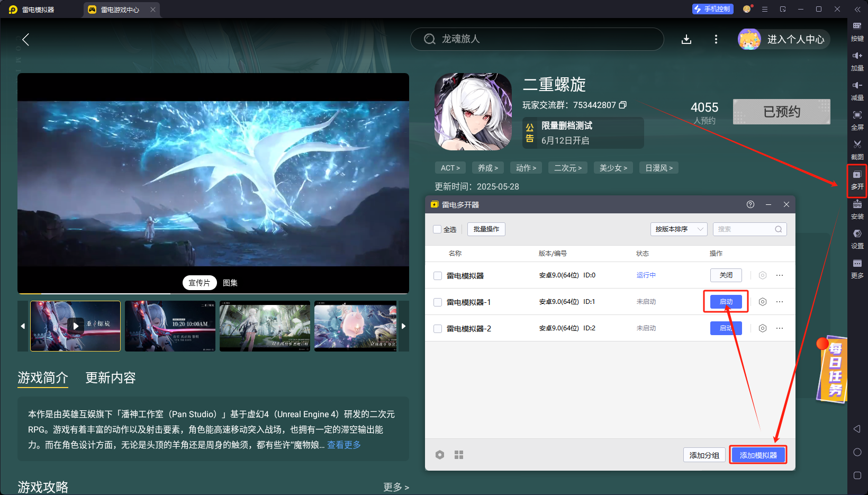
Task: Select the 图集 gallery tab
Action: [230, 283]
